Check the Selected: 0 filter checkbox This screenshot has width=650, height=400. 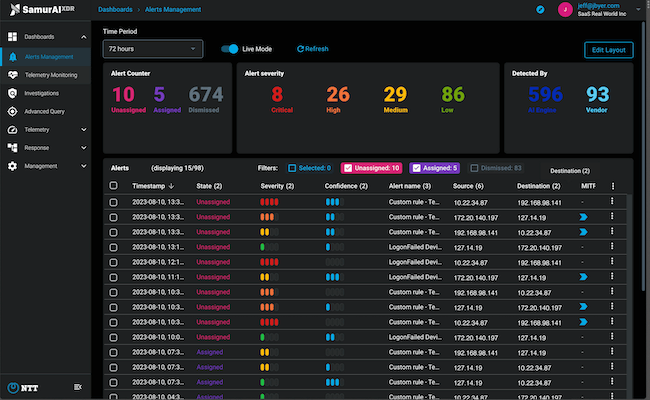coord(292,168)
